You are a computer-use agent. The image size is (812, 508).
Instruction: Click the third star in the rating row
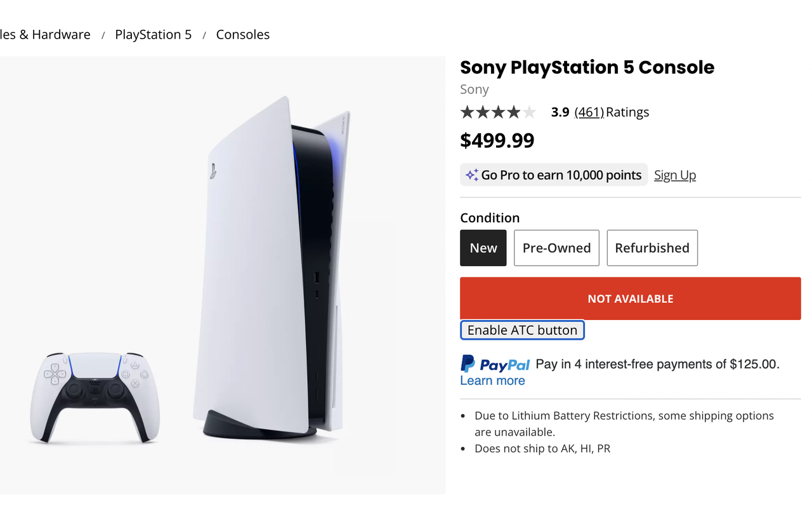coord(499,112)
